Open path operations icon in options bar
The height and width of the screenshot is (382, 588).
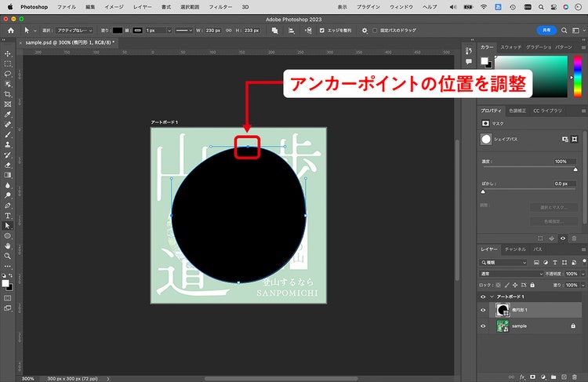coord(275,31)
